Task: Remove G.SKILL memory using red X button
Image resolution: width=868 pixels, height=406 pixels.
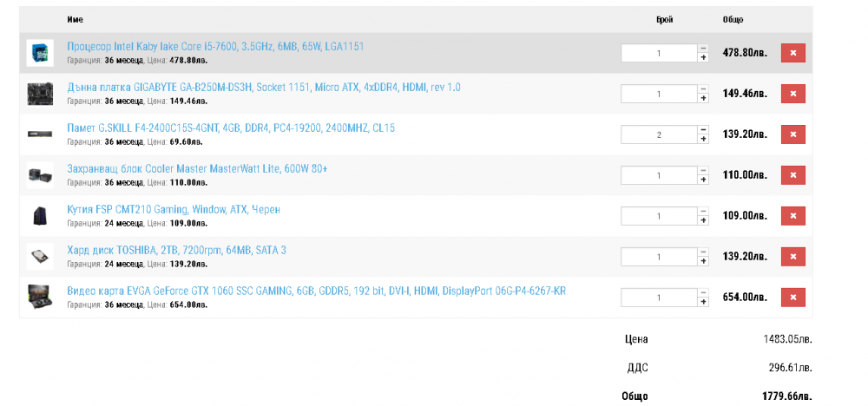Action: pos(792,134)
